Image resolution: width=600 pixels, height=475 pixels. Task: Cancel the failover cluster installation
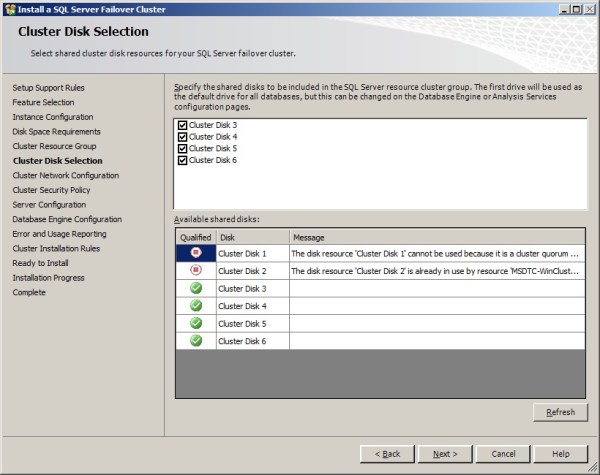503,453
